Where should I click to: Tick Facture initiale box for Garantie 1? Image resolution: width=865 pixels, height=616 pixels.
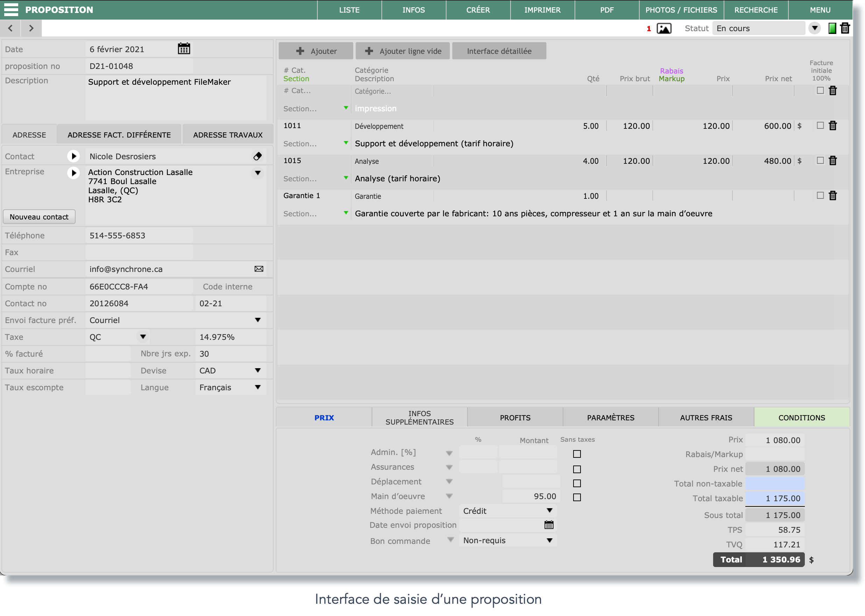point(820,195)
